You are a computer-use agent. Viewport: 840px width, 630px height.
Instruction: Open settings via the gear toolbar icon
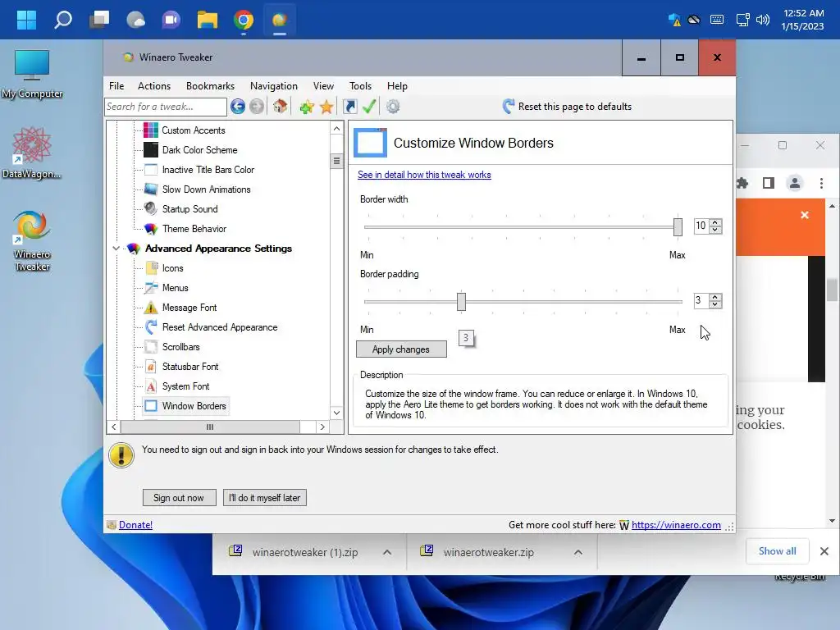click(393, 107)
